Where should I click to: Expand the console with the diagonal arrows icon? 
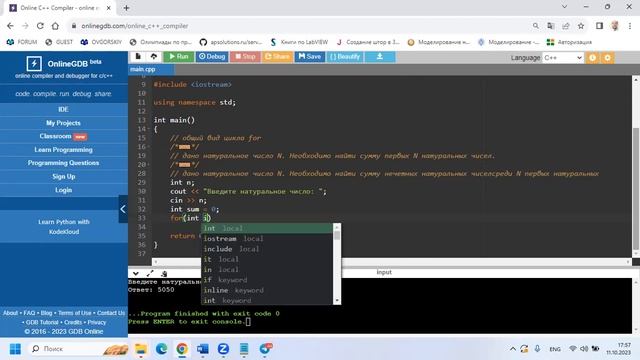point(150,273)
